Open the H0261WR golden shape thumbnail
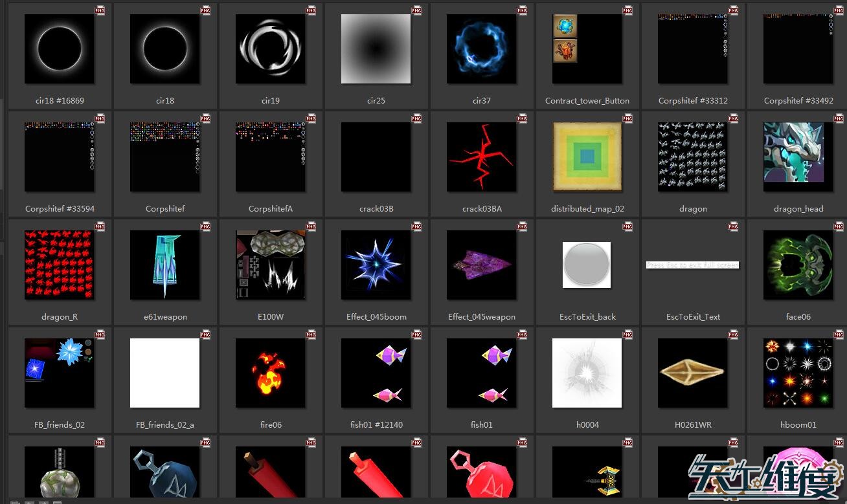This screenshot has width=847, height=504. point(692,373)
